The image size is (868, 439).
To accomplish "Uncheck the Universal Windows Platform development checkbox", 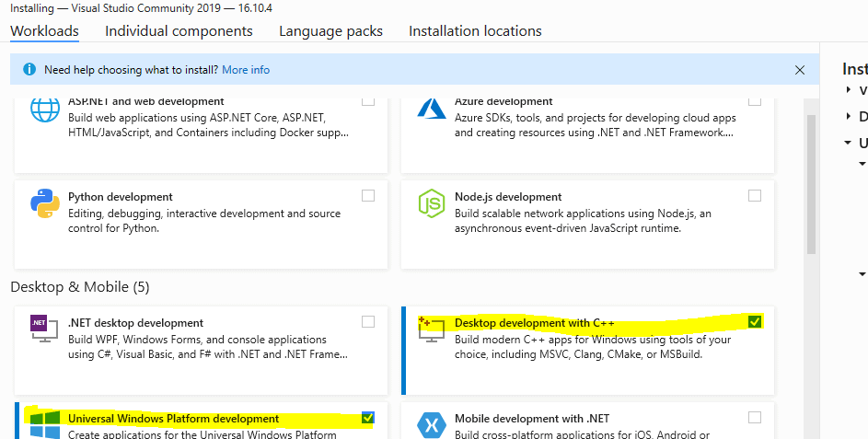I will (367, 418).
